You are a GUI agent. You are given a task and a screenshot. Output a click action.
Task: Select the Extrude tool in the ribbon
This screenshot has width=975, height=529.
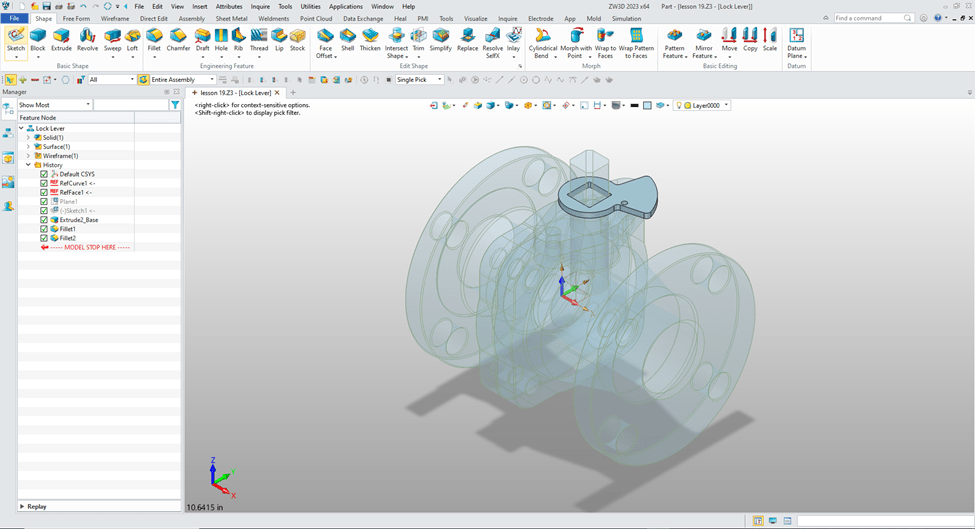pyautogui.click(x=62, y=38)
